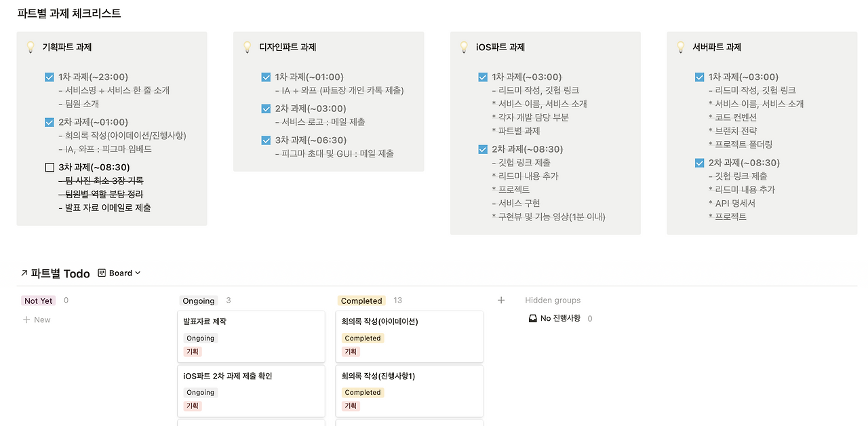Click the diagonal arrow icon beside 파트별 Todo
The width and height of the screenshot is (868, 426).
[23, 273]
